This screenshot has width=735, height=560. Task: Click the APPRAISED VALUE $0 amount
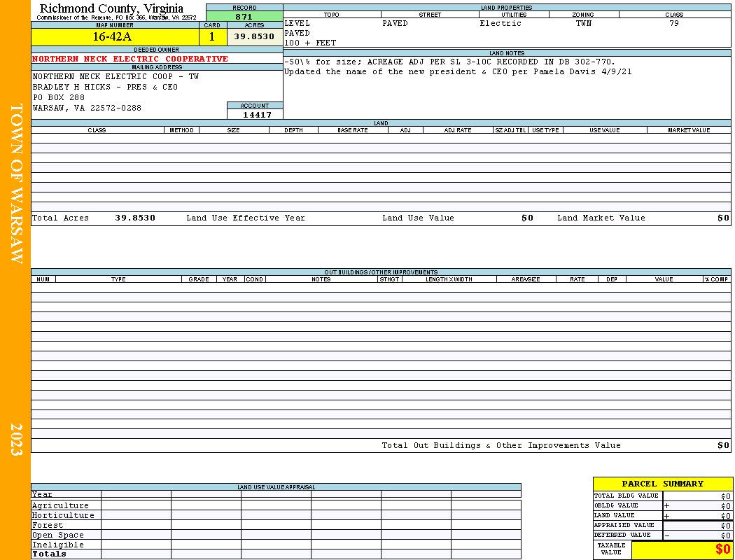click(726, 526)
